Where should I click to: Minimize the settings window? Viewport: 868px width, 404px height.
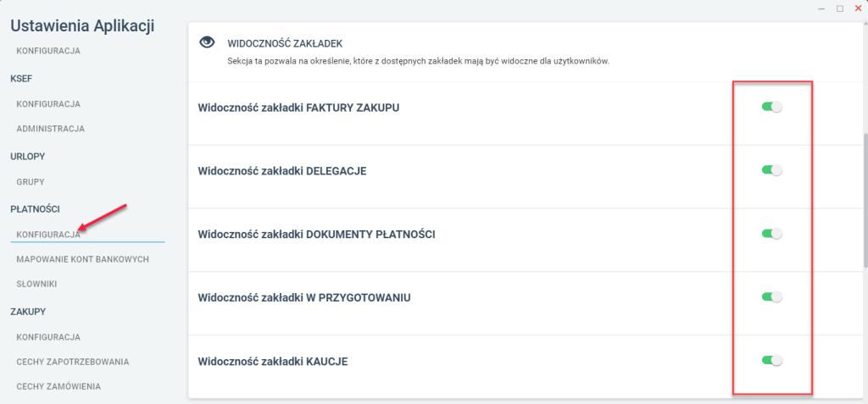[821, 8]
